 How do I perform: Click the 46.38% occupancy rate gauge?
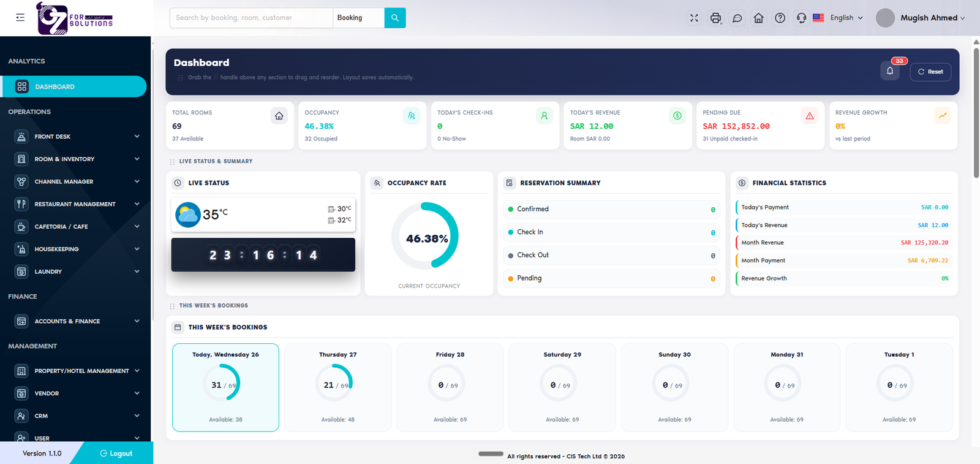pos(425,236)
